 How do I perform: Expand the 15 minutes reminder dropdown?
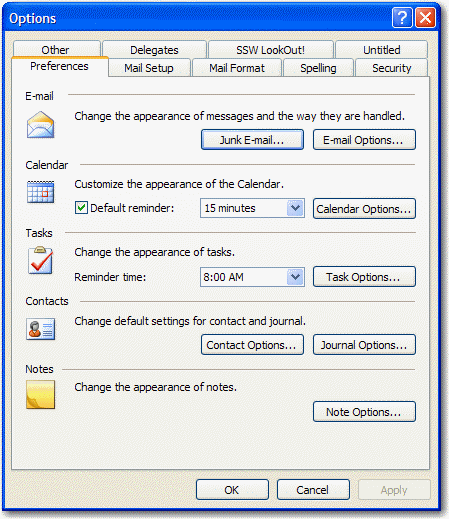coord(295,208)
